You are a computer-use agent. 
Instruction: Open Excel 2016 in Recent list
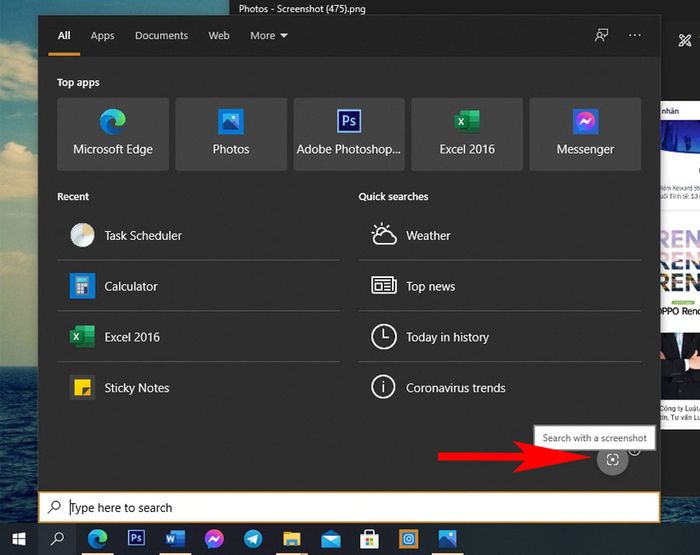198,337
